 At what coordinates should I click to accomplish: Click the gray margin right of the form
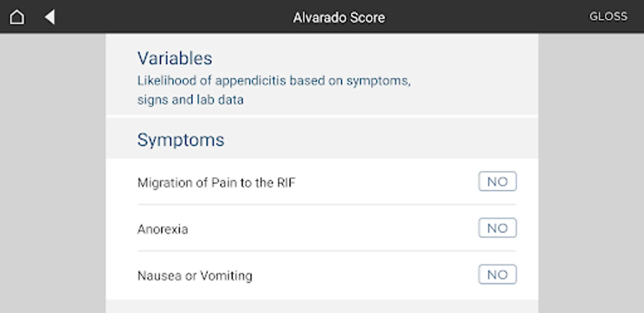[591, 174]
